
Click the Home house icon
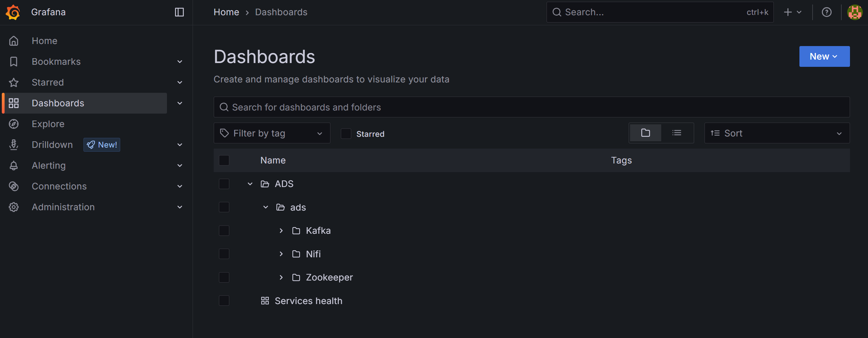pyautogui.click(x=14, y=41)
